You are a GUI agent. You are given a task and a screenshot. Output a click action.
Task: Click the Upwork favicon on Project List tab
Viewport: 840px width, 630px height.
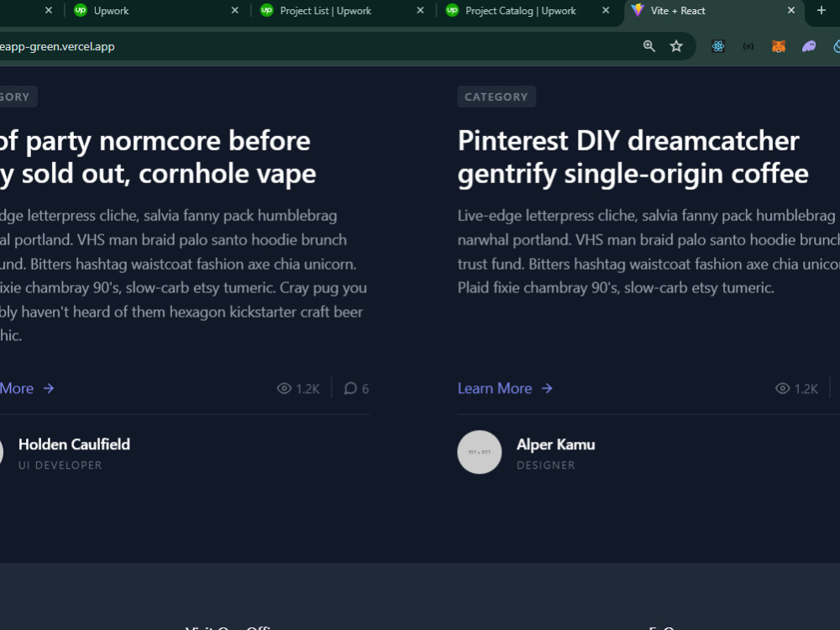click(267, 10)
